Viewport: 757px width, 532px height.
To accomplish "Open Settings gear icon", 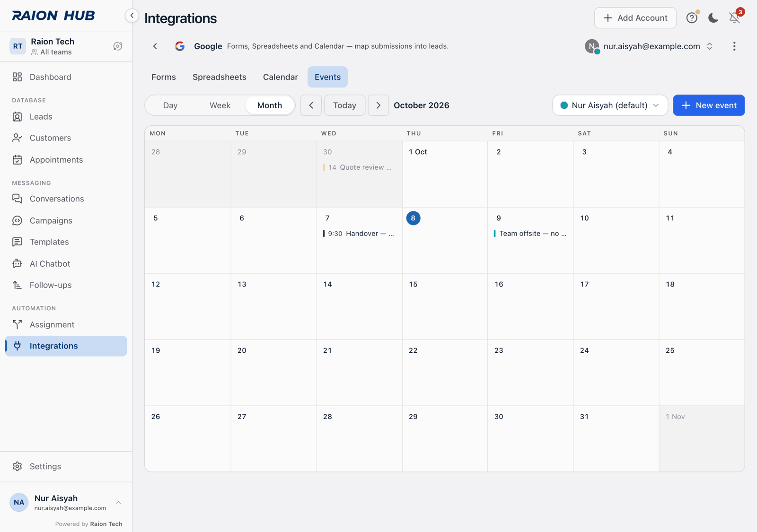I will tap(18, 466).
